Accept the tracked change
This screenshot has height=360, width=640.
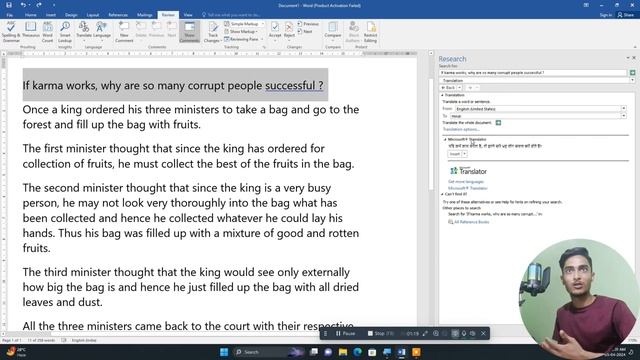click(x=275, y=31)
